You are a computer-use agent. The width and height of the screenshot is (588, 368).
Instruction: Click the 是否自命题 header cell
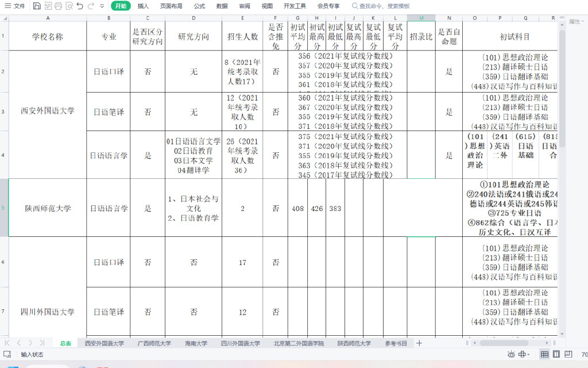pos(449,36)
